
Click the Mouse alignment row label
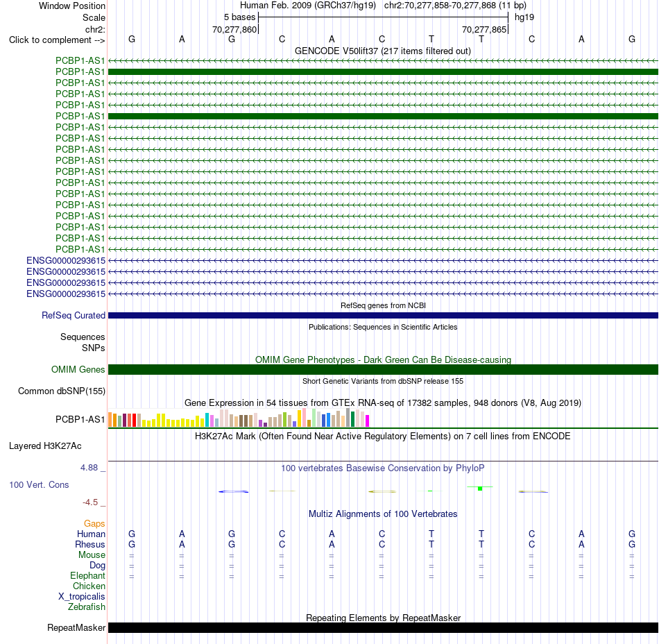92,555
